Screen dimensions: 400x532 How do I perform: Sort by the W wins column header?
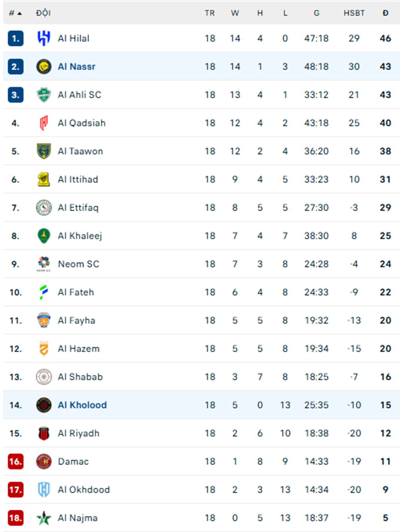click(235, 13)
